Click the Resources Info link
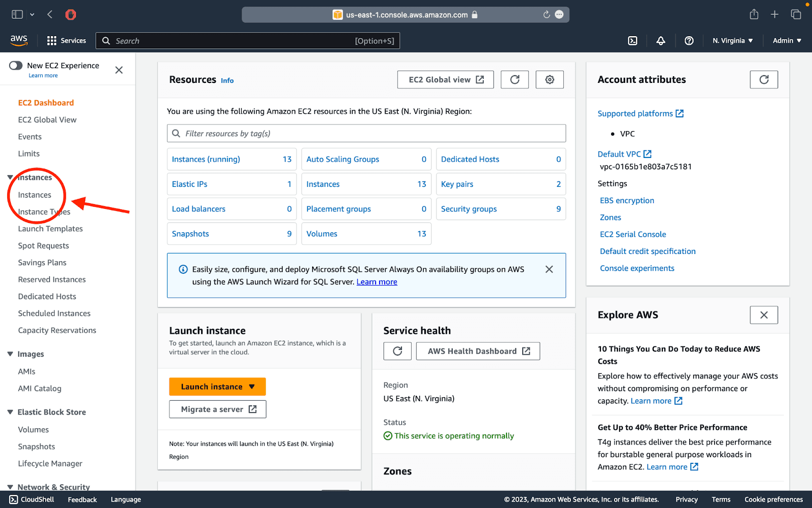 227,80
